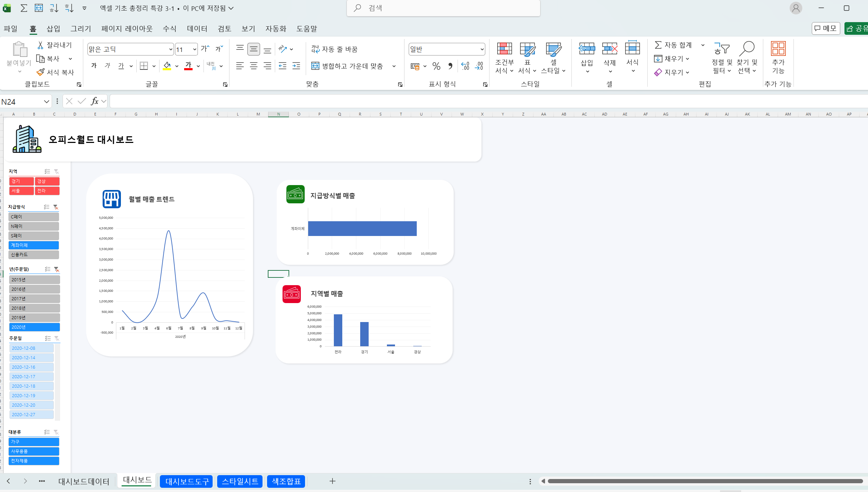868x492 pixels.
Task: Open the font name dropdown (맑은 고딕)
Action: point(170,50)
